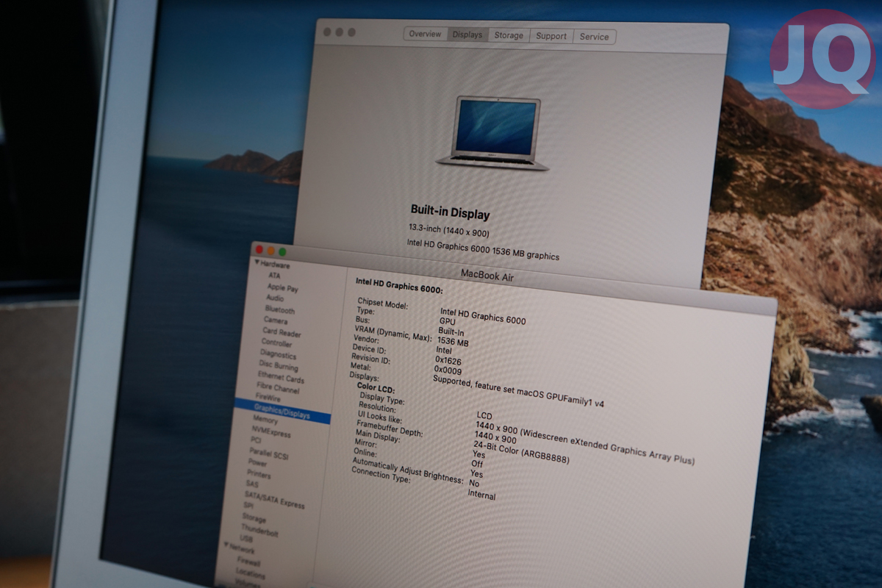Click the '13.3-inch (1440 x 900)' text
Screen dimensions: 882x588
pos(448,232)
